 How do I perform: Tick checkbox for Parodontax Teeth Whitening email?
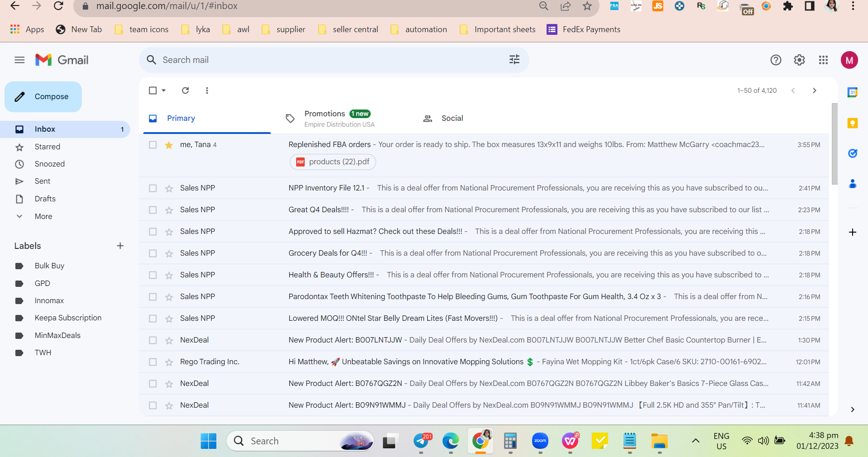point(153,297)
